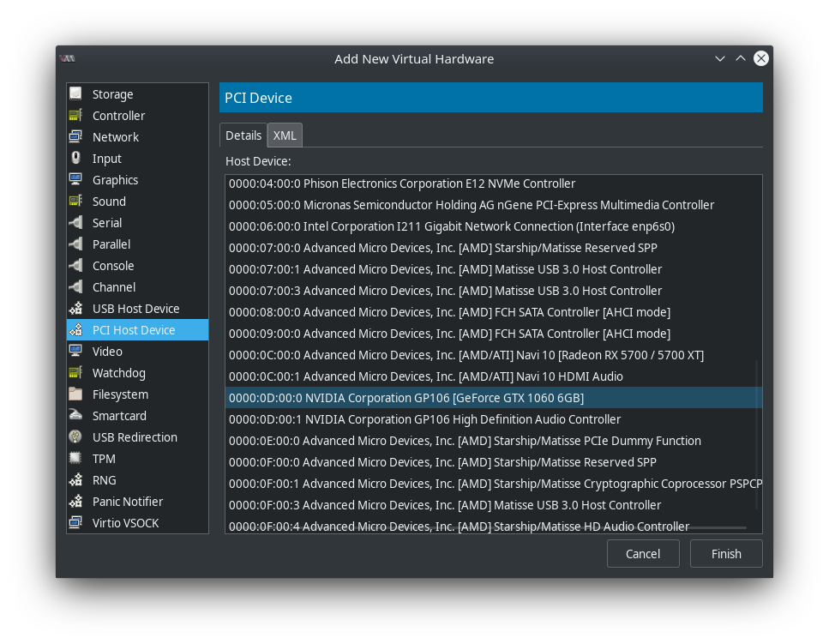
Task: Open USB Host Device category
Action: 137,308
